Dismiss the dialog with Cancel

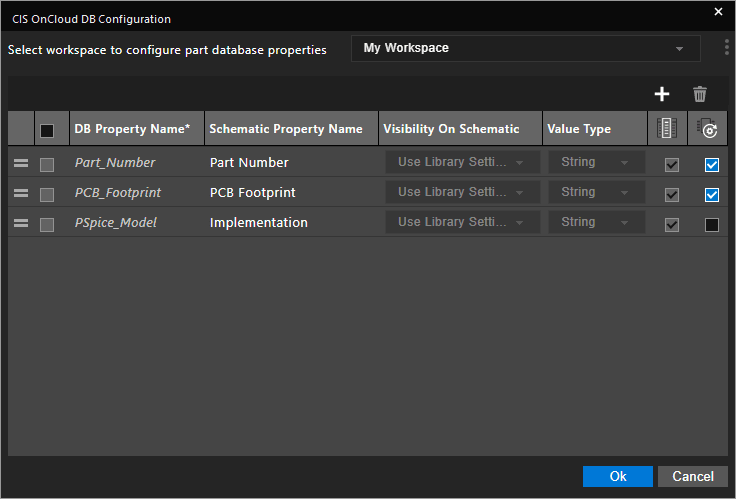pos(693,476)
